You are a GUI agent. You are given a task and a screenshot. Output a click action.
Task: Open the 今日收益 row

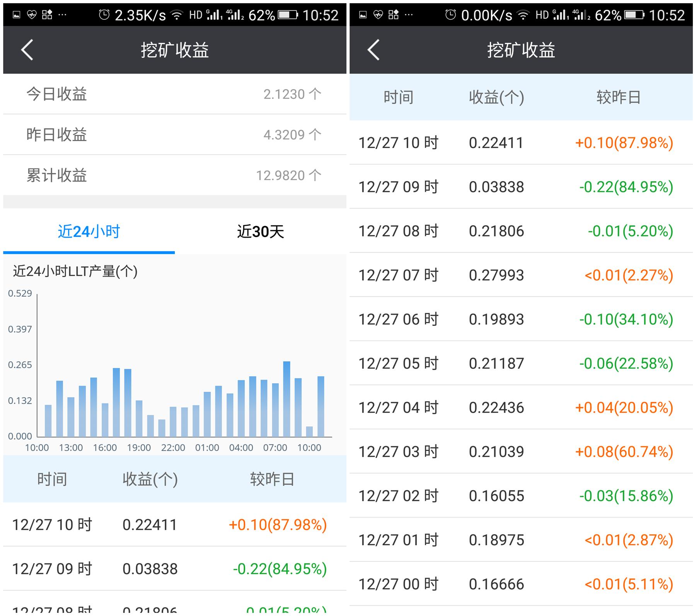tap(174, 94)
